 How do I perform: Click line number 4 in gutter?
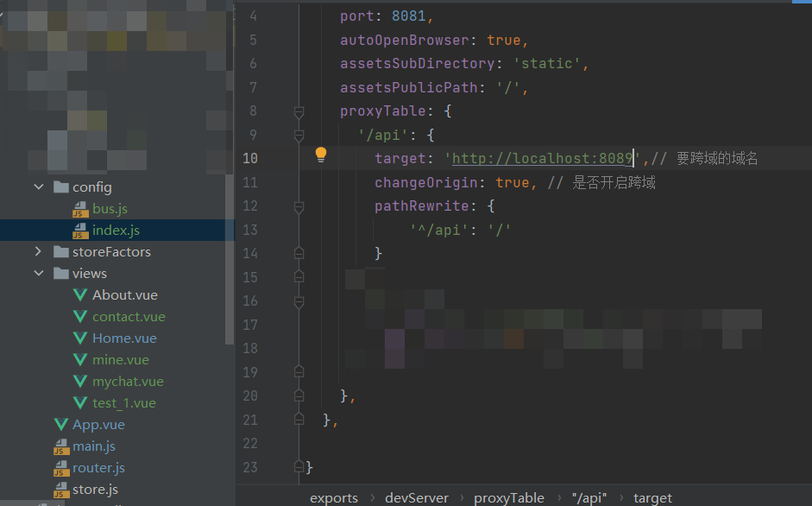click(253, 16)
